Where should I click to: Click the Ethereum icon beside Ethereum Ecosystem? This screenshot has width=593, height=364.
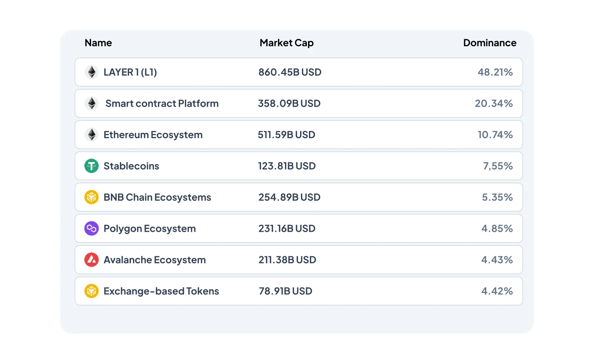(92, 135)
